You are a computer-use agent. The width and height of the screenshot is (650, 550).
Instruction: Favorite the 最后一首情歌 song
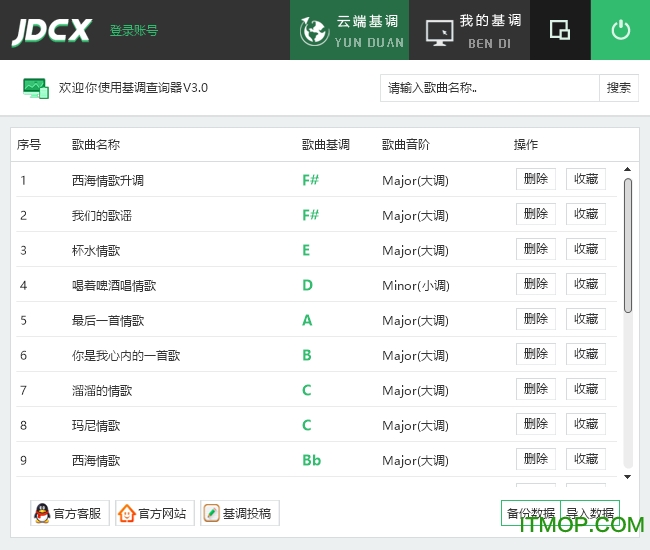point(586,319)
